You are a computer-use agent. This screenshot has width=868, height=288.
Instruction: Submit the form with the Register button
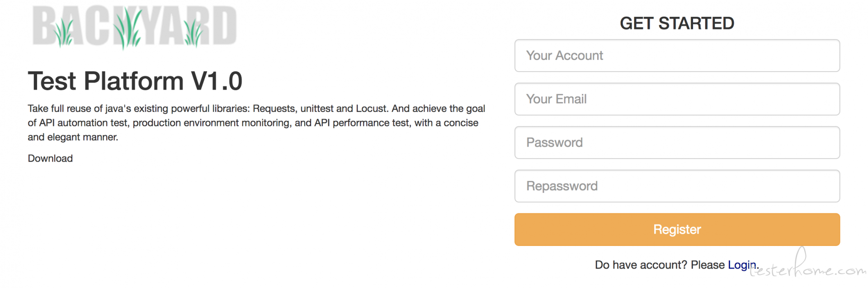pos(677,230)
